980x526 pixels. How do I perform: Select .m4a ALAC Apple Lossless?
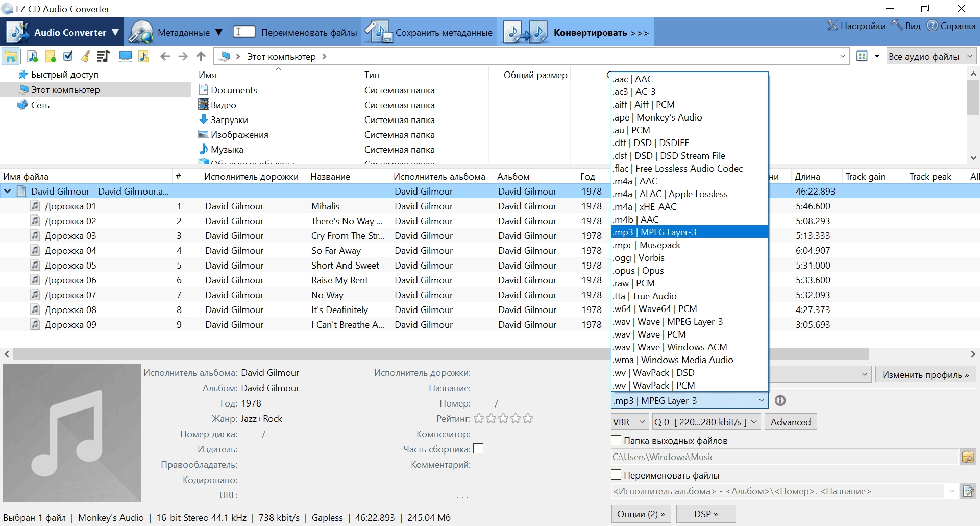point(690,194)
